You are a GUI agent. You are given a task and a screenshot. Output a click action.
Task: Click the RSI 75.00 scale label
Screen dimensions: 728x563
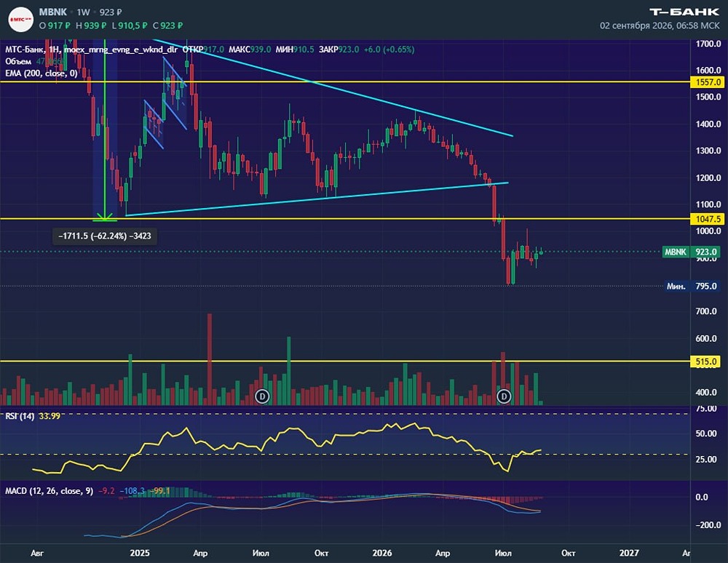tap(706, 409)
